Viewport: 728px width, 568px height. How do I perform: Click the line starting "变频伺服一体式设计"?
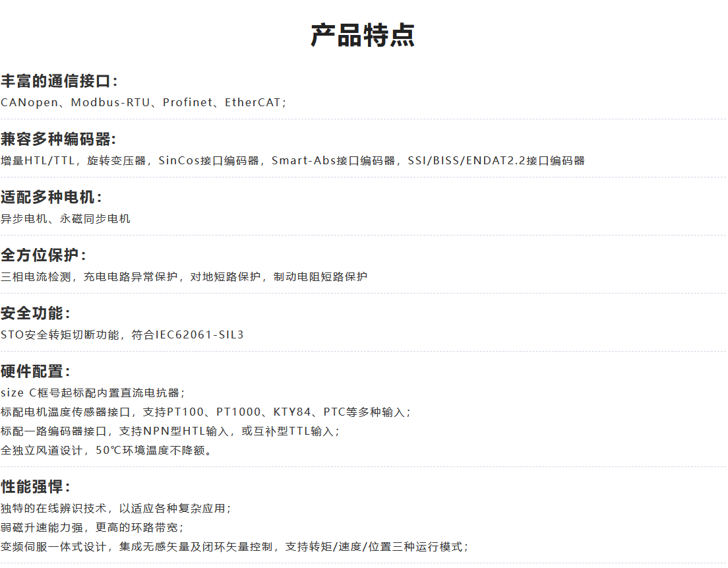coord(235,547)
